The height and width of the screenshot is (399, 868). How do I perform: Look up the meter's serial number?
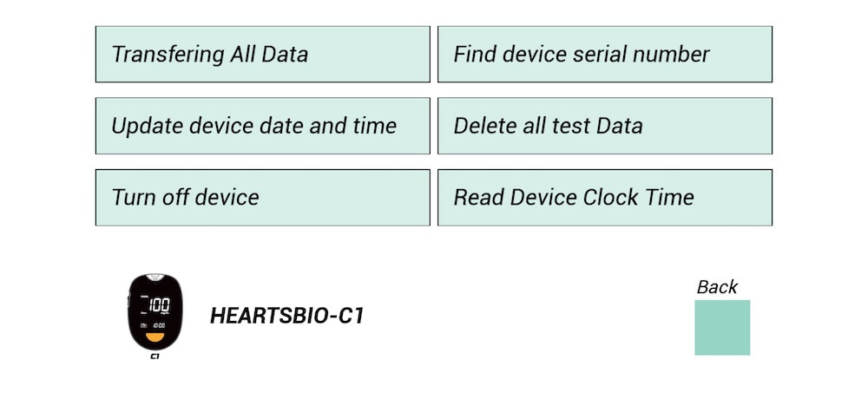604,54
